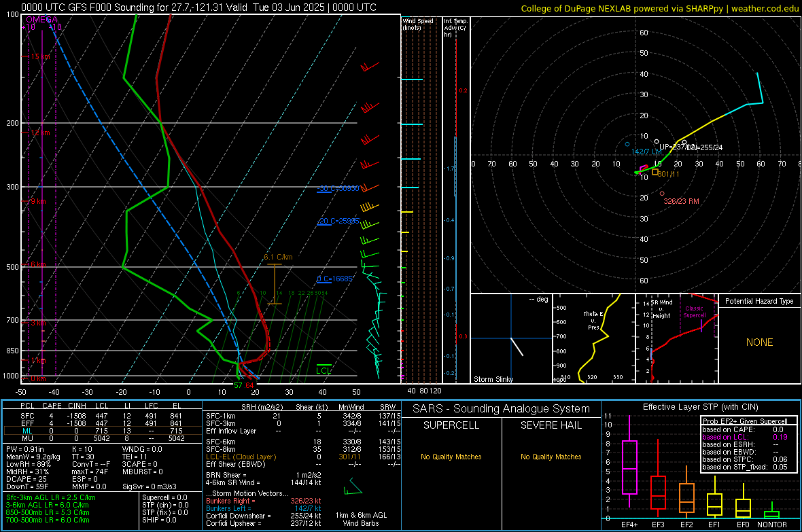The image size is (802, 532).
Task: Select the 0 C=16685' freezing level label
Action: pos(335,279)
